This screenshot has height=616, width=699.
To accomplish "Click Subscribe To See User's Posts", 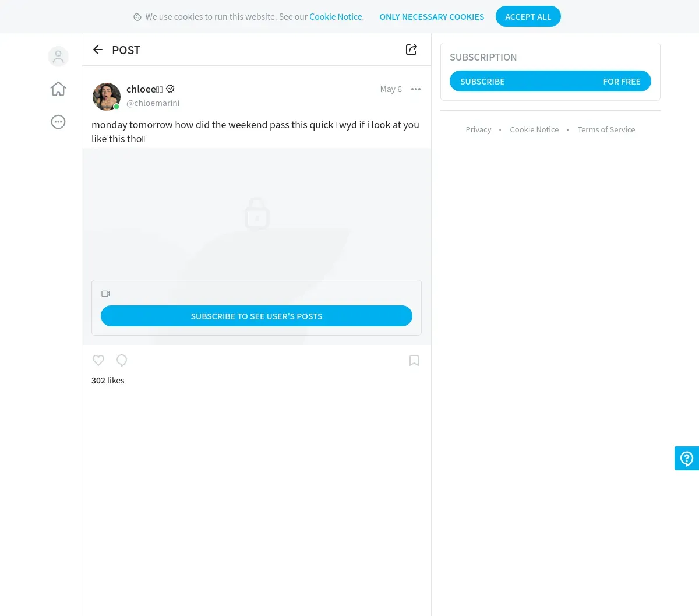I will (x=256, y=316).
